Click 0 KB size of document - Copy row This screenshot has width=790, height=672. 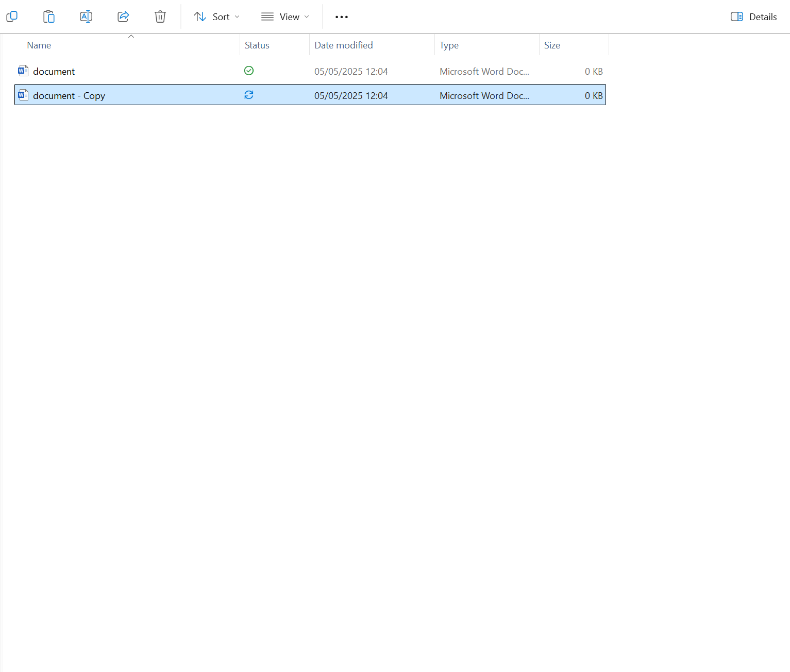pyautogui.click(x=594, y=95)
